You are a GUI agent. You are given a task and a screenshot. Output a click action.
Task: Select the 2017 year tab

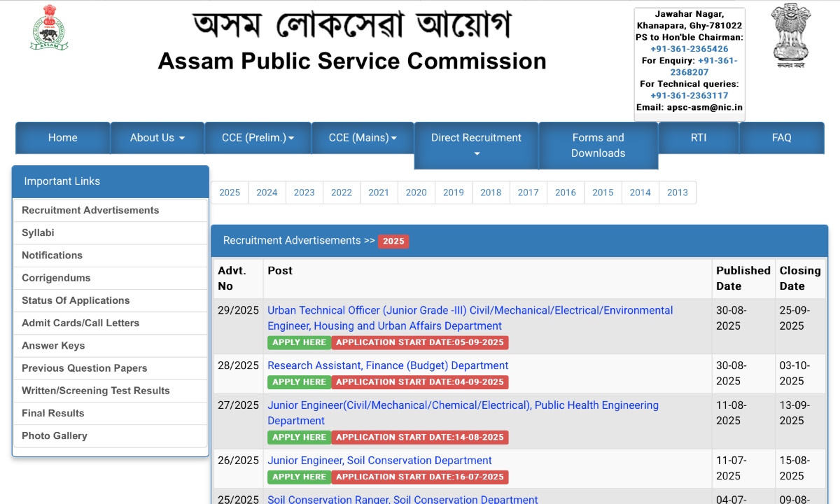pyautogui.click(x=528, y=192)
